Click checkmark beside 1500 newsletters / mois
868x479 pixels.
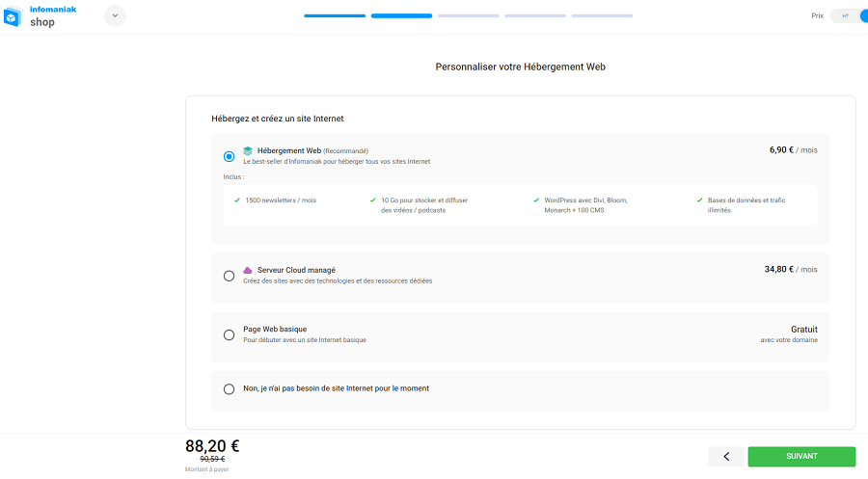point(237,200)
